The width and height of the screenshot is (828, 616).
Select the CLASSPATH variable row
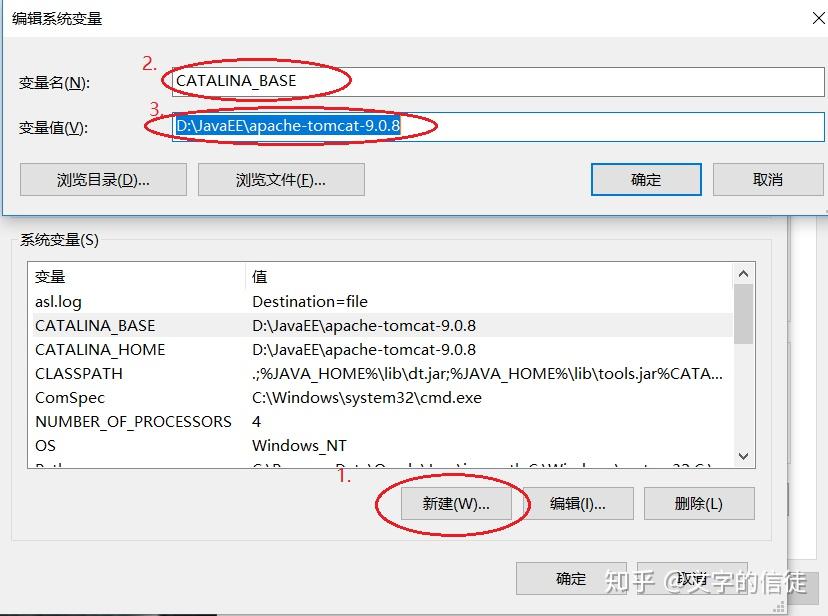(300, 373)
